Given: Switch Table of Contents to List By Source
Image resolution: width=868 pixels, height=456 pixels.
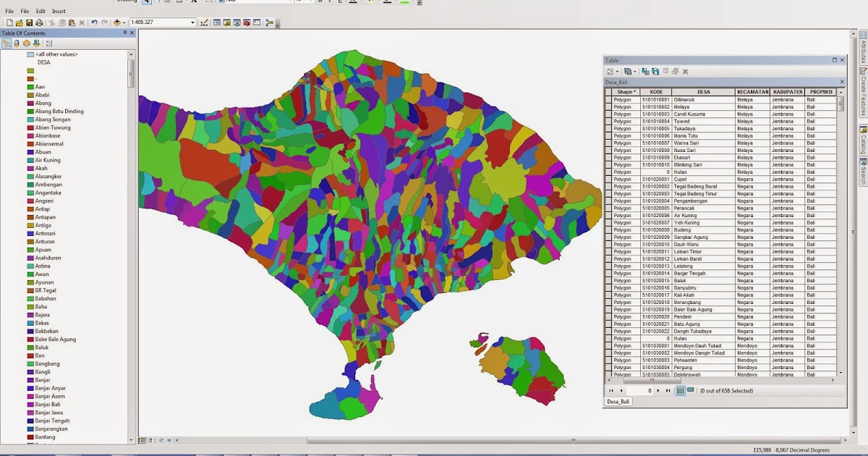Looking at the screenshot, I should pyautogui.click(x=17, y=43).
